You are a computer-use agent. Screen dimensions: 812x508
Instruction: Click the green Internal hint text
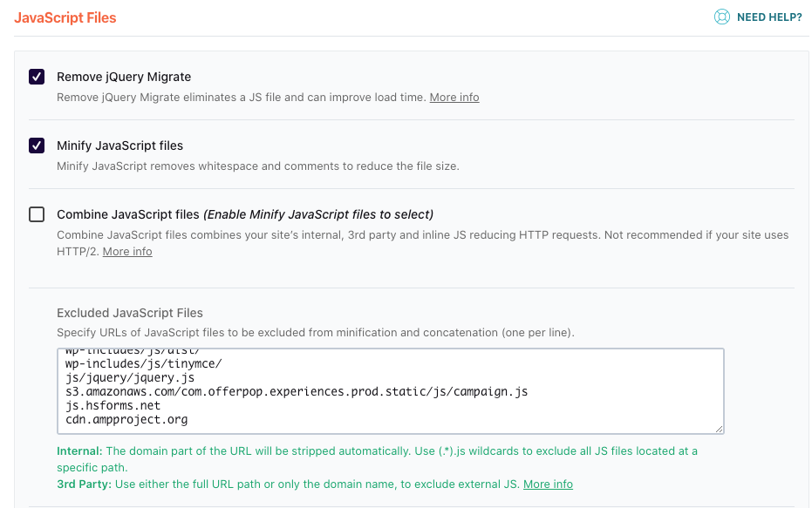click(x=78, y=451)
